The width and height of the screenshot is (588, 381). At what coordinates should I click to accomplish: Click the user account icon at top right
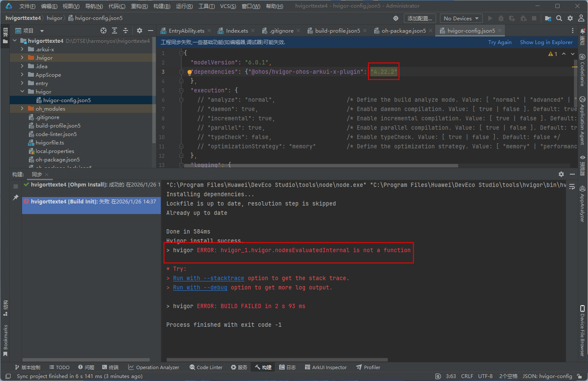(x=581, y=18)
